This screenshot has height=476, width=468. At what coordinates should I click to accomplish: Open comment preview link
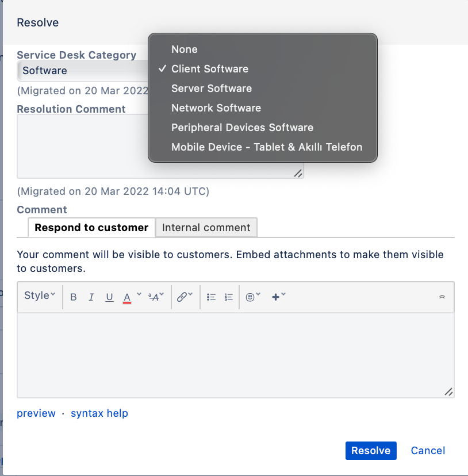pyautogui.click(x=36, y=413)
